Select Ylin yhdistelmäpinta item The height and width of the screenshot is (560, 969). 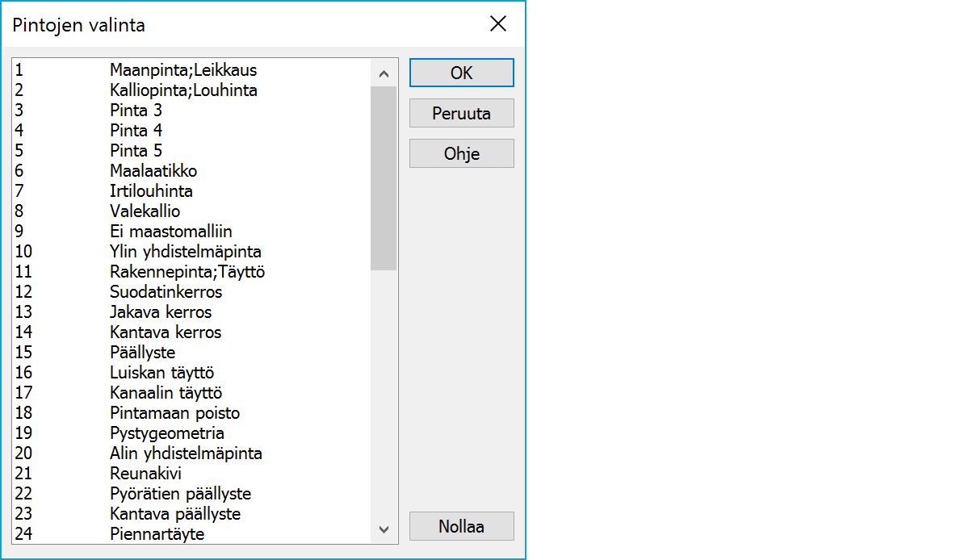186,252
